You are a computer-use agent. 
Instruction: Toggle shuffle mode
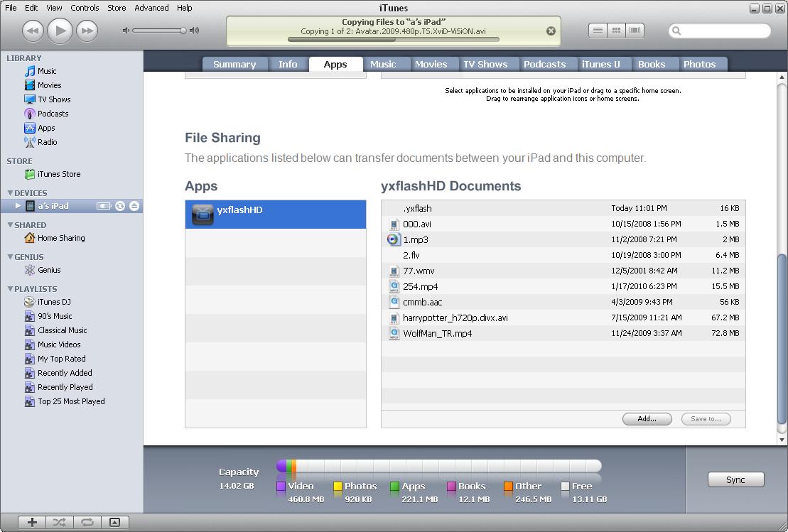point(59,523)
